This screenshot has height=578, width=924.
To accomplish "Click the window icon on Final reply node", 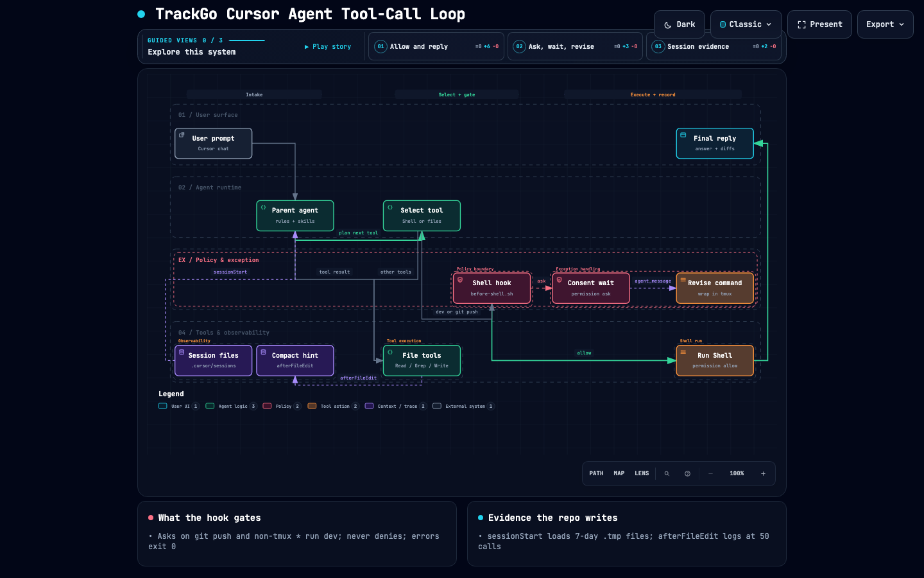I will 683,135.
